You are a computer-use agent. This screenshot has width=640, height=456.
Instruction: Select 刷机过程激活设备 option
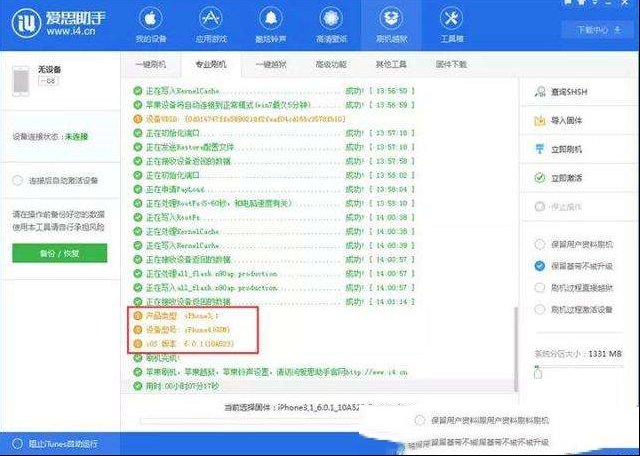540,309
